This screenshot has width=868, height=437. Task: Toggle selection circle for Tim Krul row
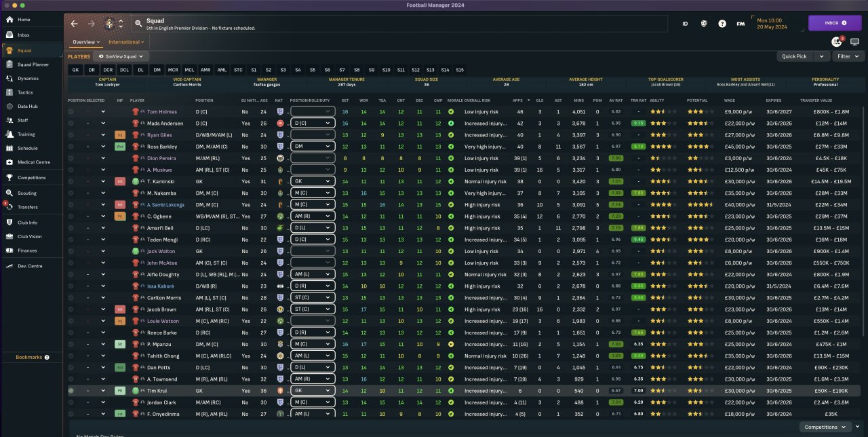[x=71, y=391]
